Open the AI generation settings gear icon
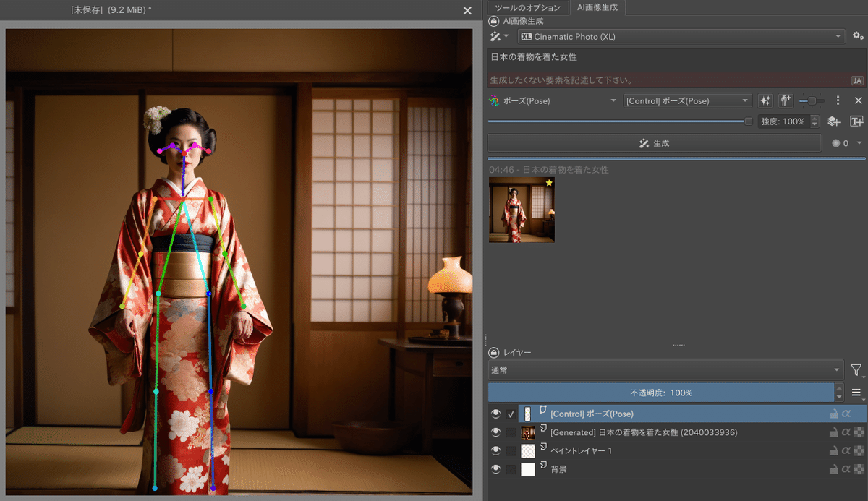868x501 pixels. [858, 36]
